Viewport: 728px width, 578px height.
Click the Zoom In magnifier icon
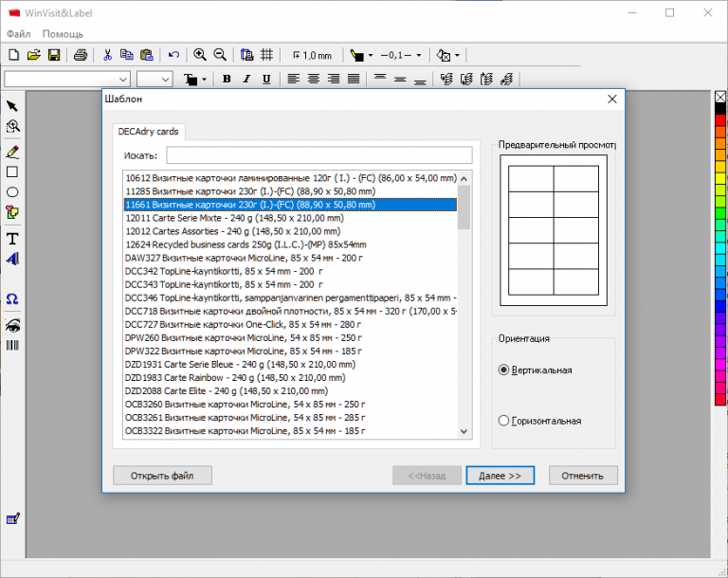(200, 55)
